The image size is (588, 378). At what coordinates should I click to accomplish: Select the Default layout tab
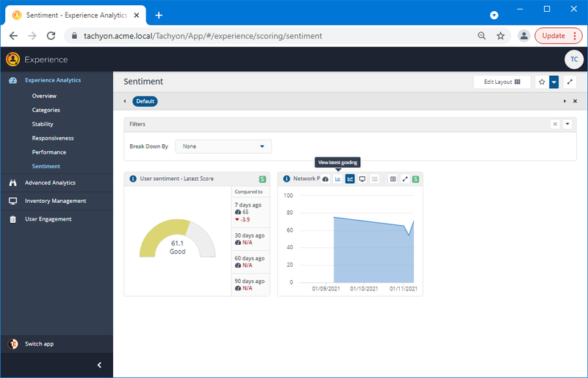coord(145,101)
